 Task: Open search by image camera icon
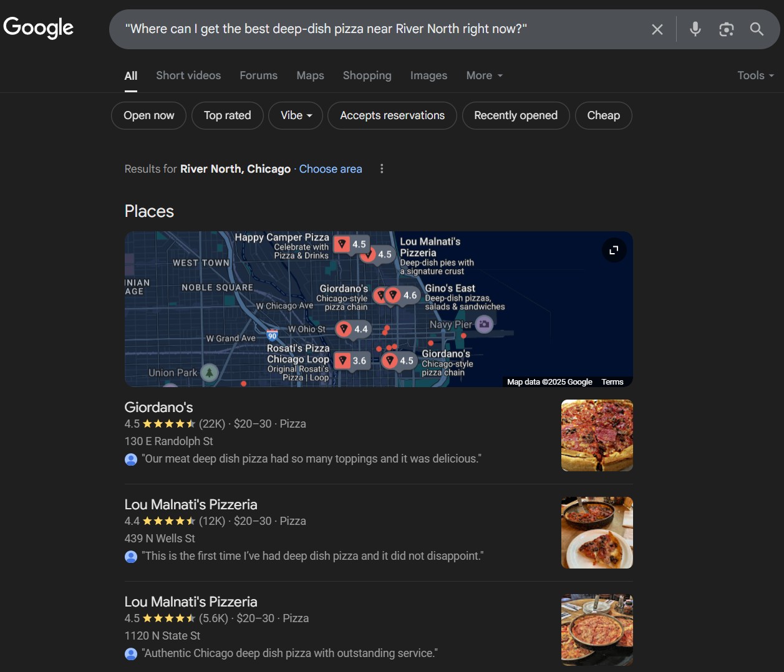(x=726, y=29)
